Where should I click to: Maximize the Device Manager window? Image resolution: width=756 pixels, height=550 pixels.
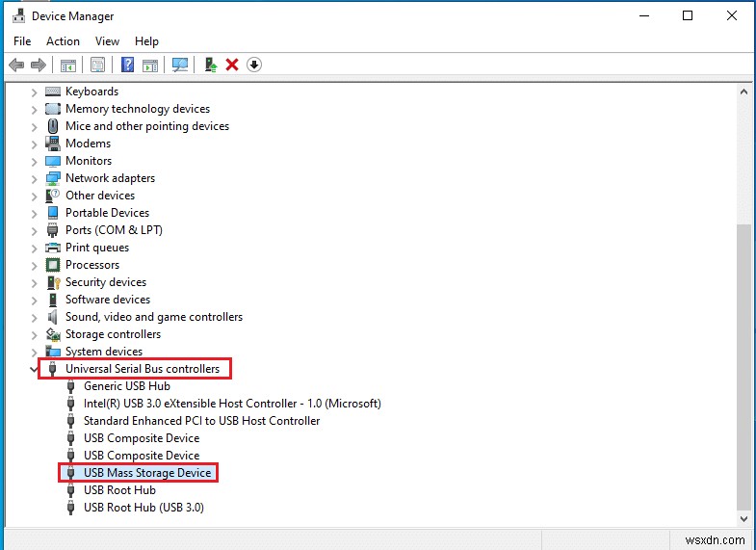688,16
